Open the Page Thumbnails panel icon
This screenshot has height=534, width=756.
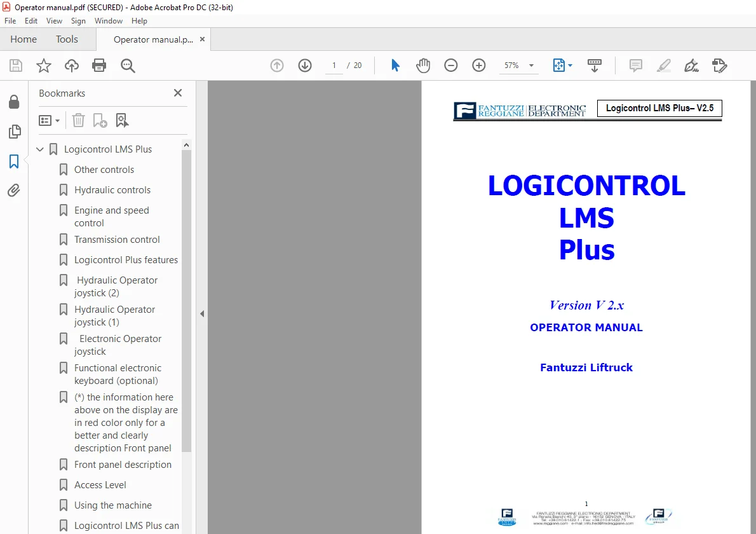(15, 131)
